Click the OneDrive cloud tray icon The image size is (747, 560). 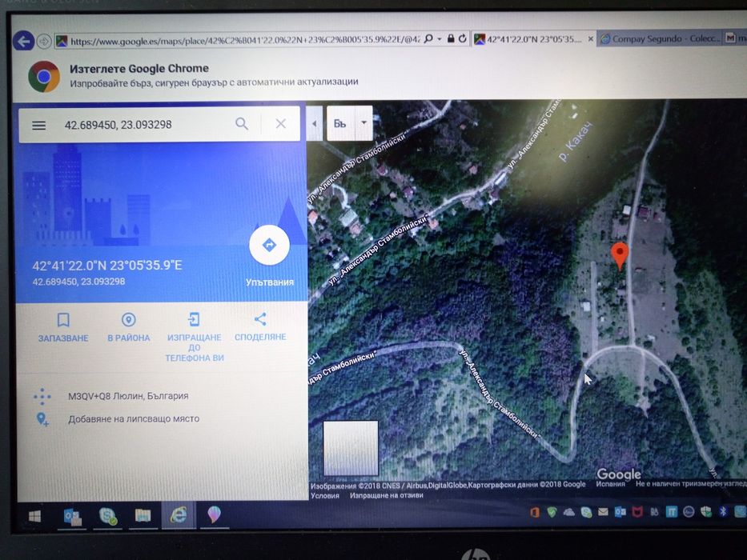568,512
